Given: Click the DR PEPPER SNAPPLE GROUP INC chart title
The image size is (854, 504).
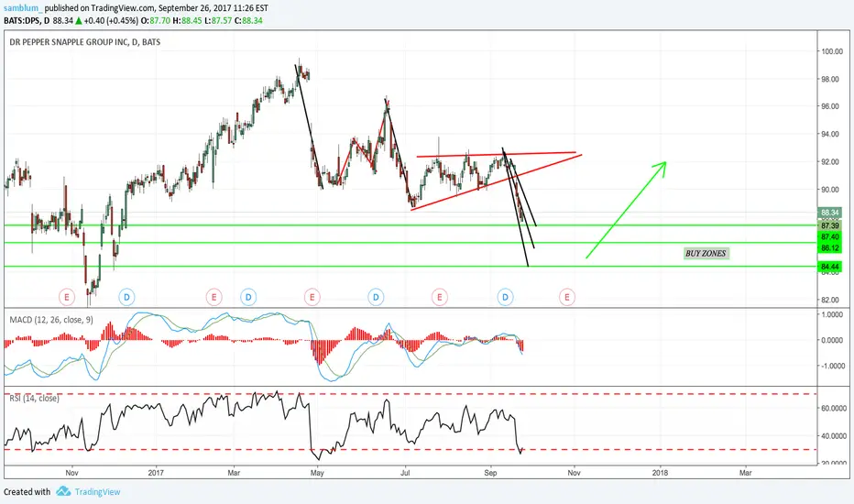Looking at the screenshot, I should pyautogui.click(x=84, y=42).
